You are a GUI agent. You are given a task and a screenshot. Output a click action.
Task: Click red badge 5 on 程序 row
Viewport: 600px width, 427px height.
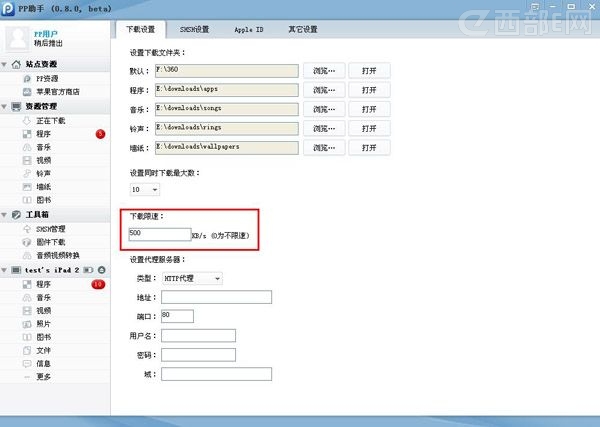(100, 134)
